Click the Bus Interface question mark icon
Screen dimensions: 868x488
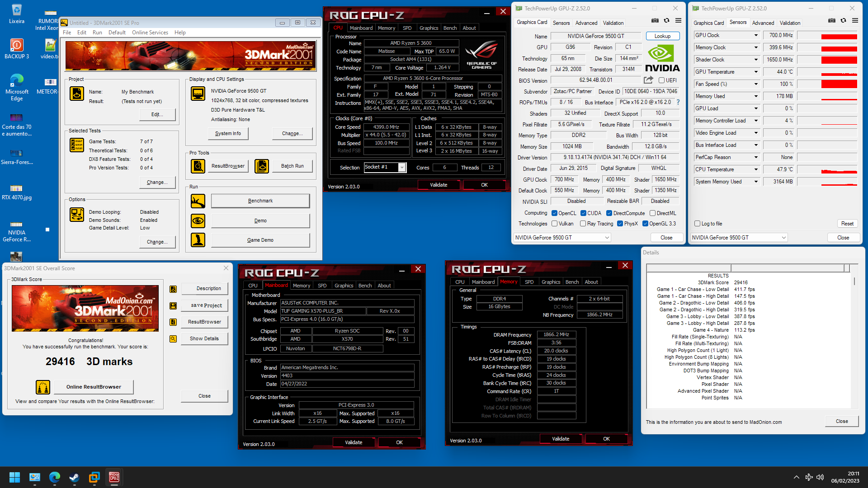click(678, 103)
